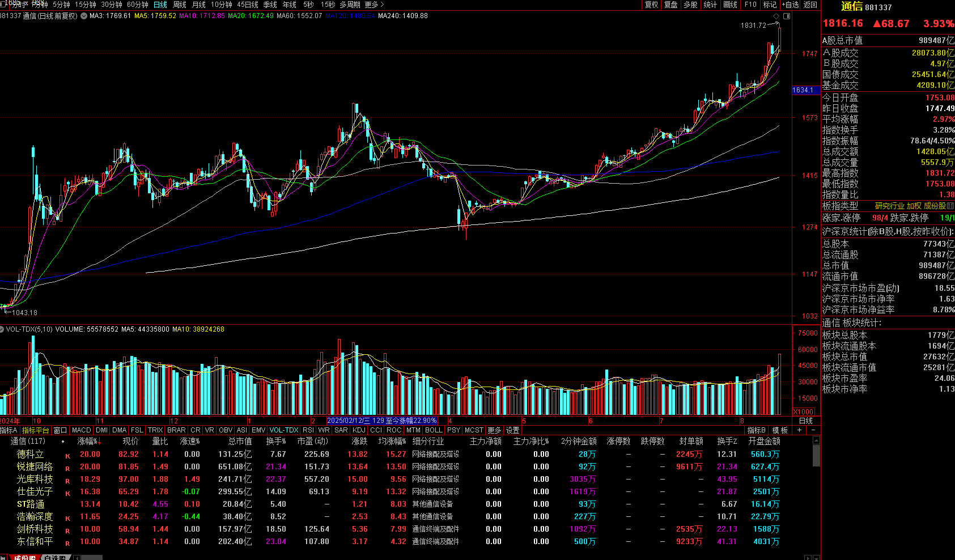This screenshot has height=560, width=955.
Task: Open the VOL-TDX volume indicator dropdown circle
Action: pyautogui.click(x=2, y=329)
